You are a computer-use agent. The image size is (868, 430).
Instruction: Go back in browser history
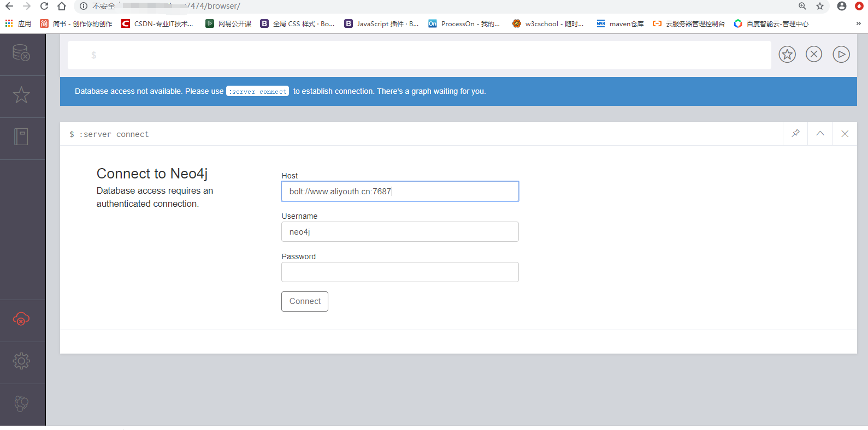point(9,6)
